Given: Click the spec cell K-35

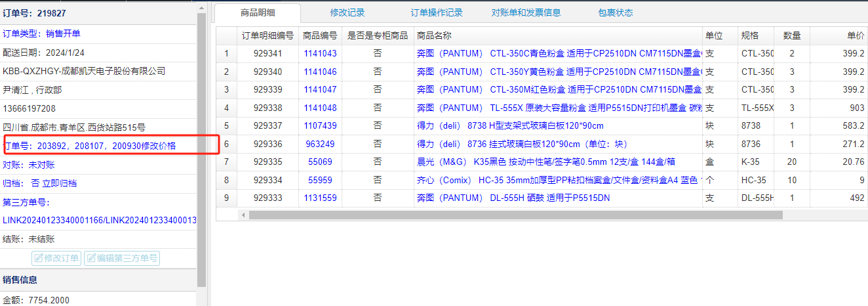Looking at the screenshot, I should (756, 162).
